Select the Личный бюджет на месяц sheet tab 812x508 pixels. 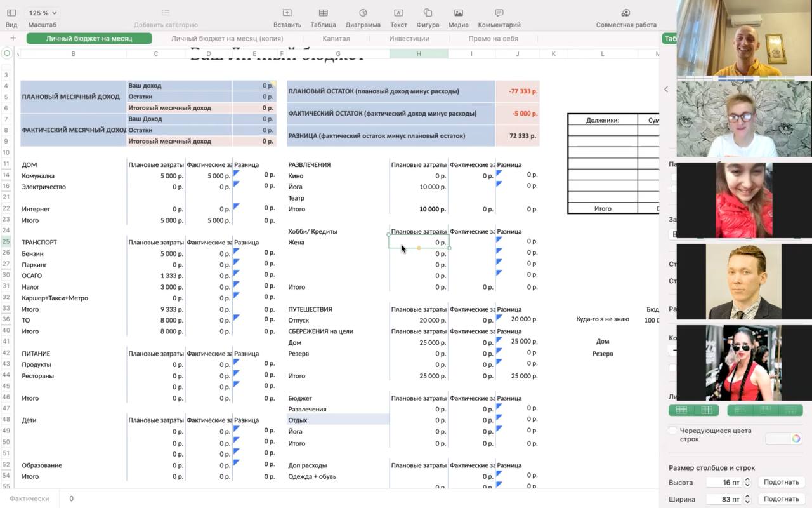[89, 38]
